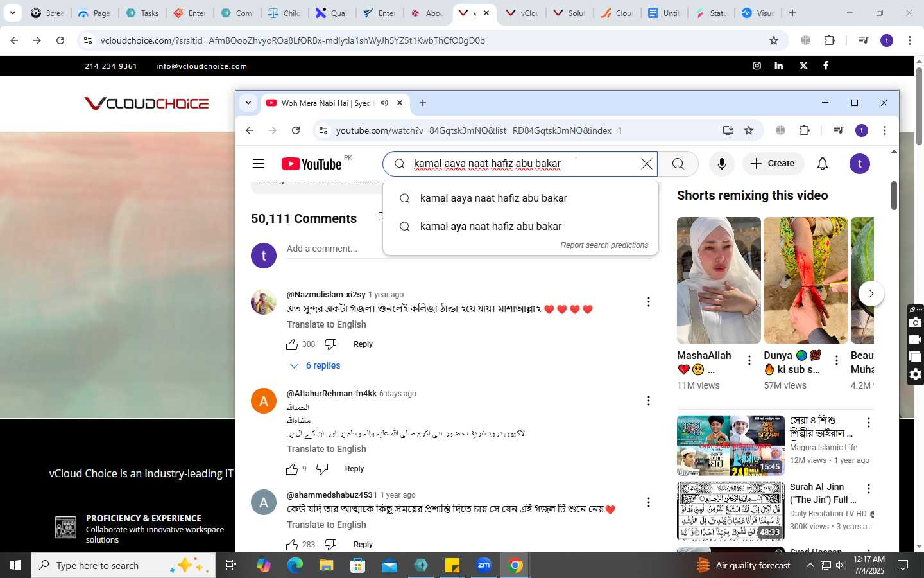This screenshot has height=578, width=924.
Task: Open options for Magura Islamic Life video
Action: click(869, 423)
